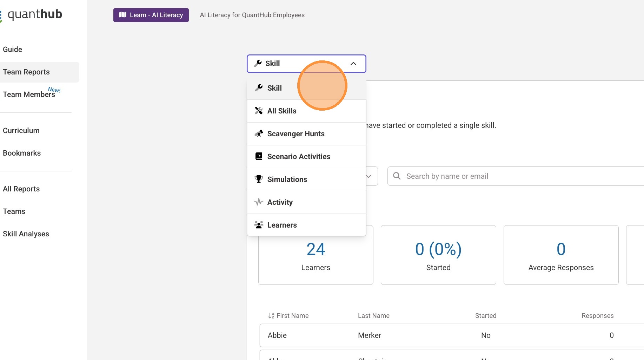Choose Scenario Activities report option
644x360 pixels.
click(x=299, y=157)
